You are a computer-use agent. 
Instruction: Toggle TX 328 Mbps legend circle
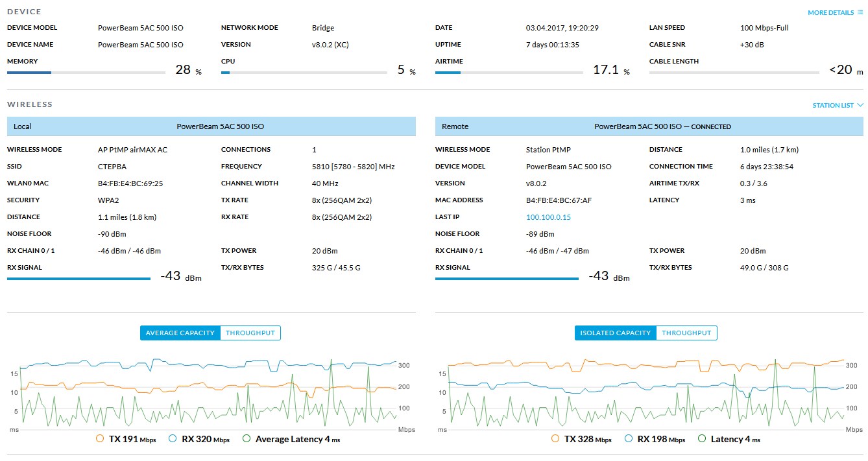click(x=555, y=439)
